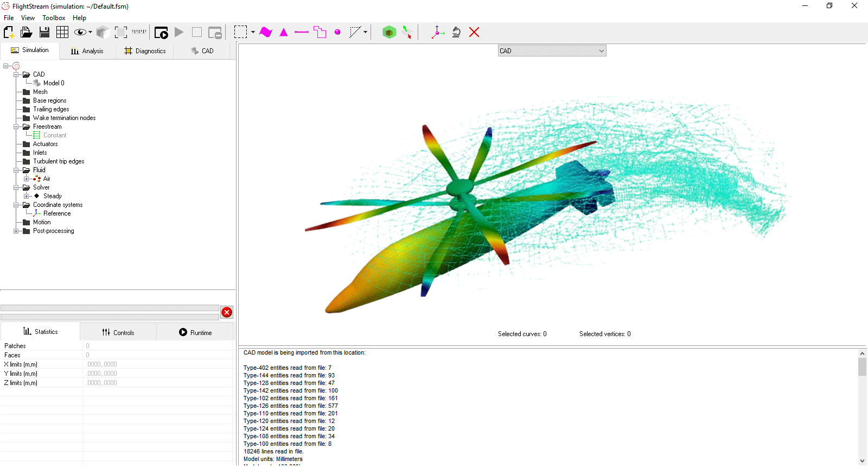Screen dimensions: 868x467
Task: Select Wake termination nodes item
Action: tap(64, 118)
